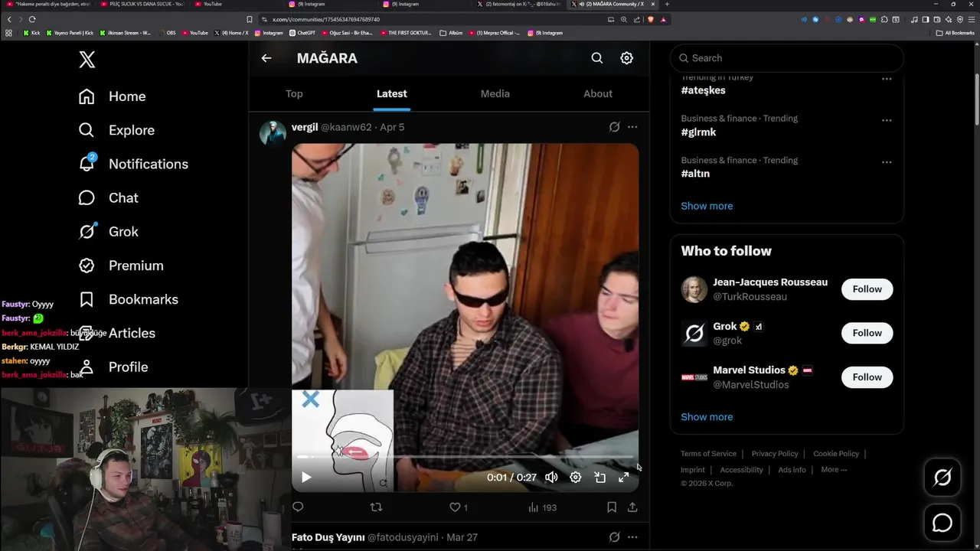Open the Albüm bookmarks folder
980x551 pixels.
(452, 33)
